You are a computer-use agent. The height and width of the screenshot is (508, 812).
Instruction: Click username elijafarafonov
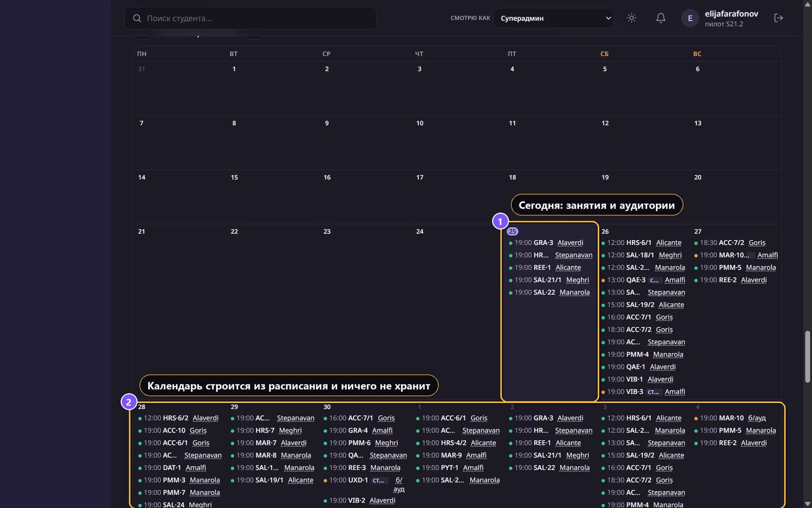731,14
